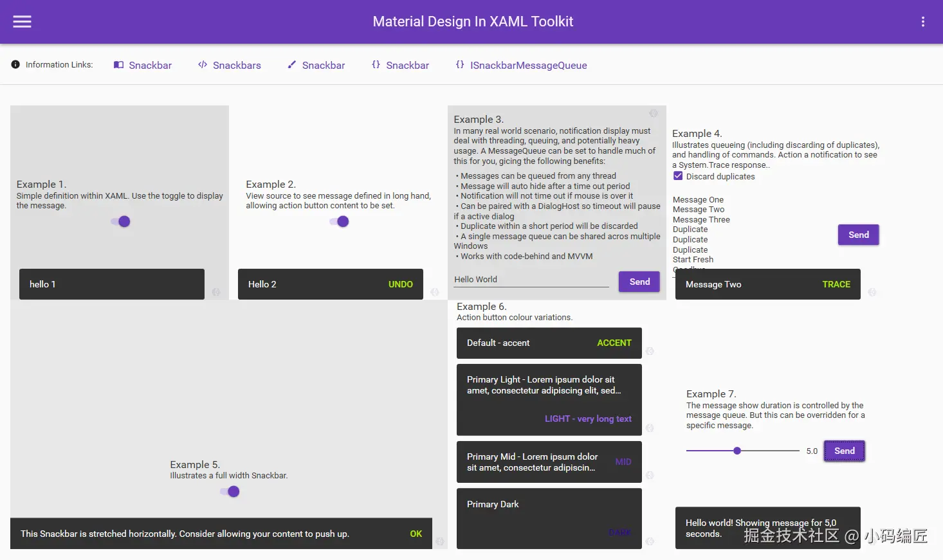Click the book icon beside Snackbar link
943x560 pixels.
[118, 65]
